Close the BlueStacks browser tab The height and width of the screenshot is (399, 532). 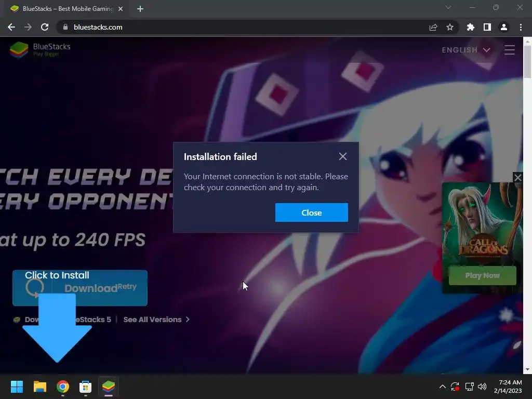(121, 9)
